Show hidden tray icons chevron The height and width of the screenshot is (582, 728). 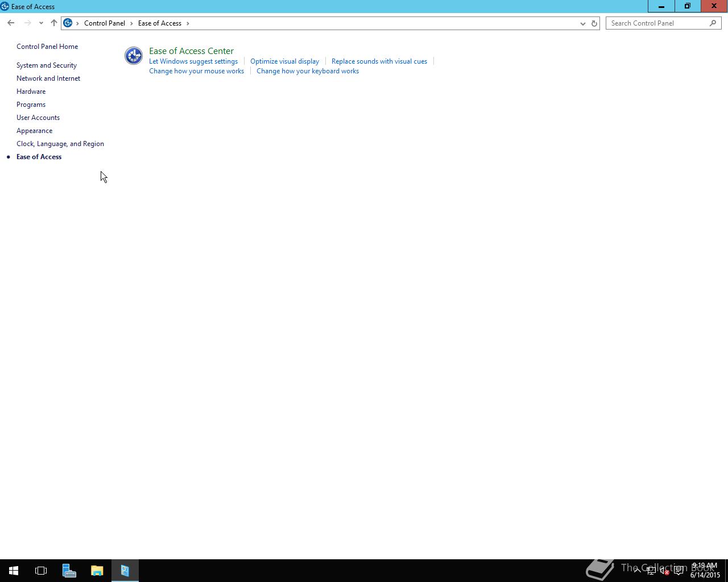637,571
